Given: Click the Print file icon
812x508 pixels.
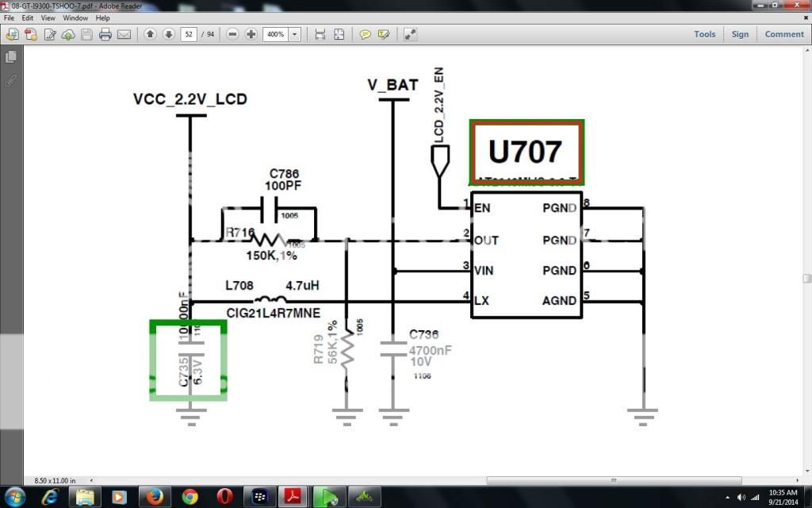Looking at the screenshot, I should (105, 34).
